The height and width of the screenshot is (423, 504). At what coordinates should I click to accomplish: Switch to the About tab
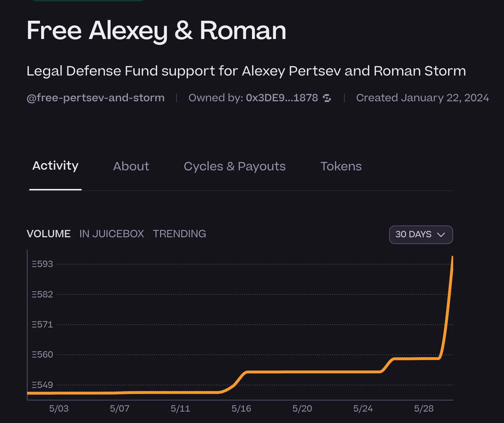(131, 166)
